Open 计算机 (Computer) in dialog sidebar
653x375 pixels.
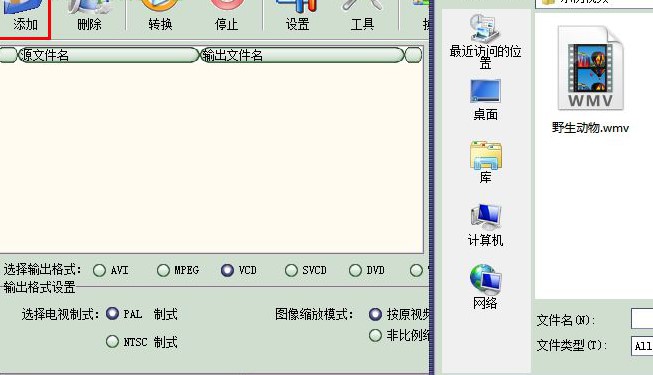pyautogui.click(x=485, y=225)
